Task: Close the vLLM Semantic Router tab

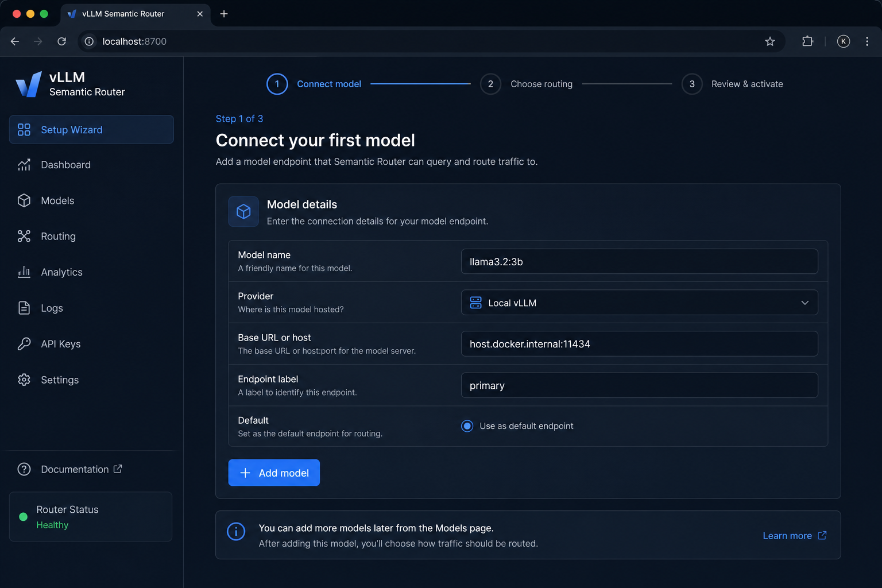Action: 200,14
